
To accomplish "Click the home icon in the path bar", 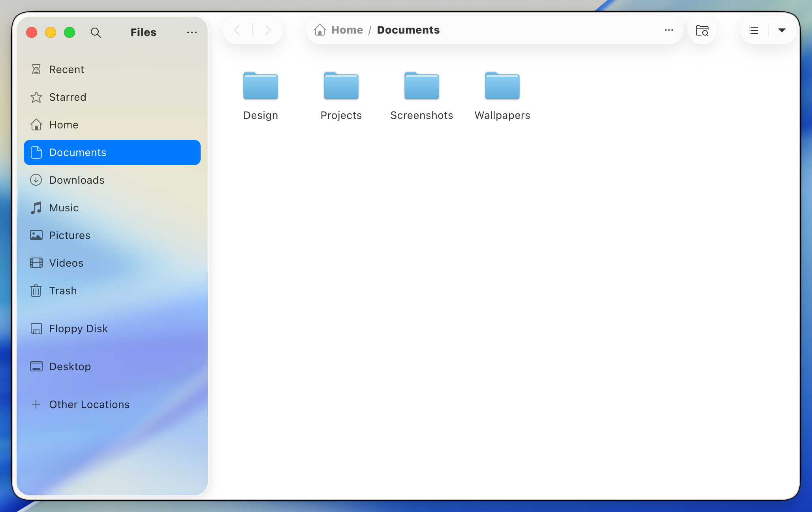I will click(x=320, y=30).
